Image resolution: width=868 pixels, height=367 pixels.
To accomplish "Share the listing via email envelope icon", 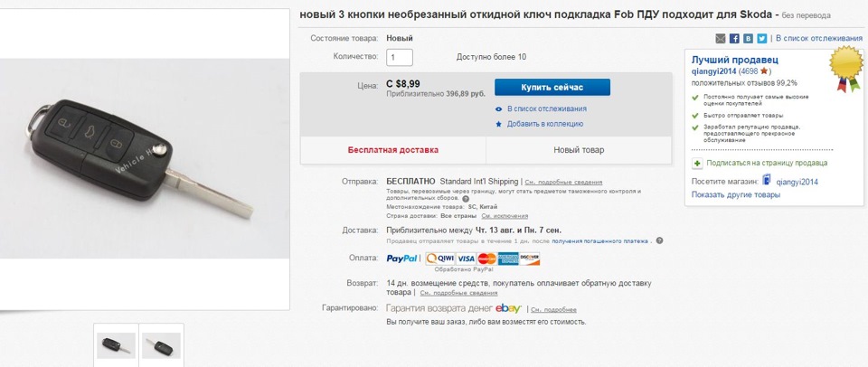I will pyautogui.click(x=721, y=39).
